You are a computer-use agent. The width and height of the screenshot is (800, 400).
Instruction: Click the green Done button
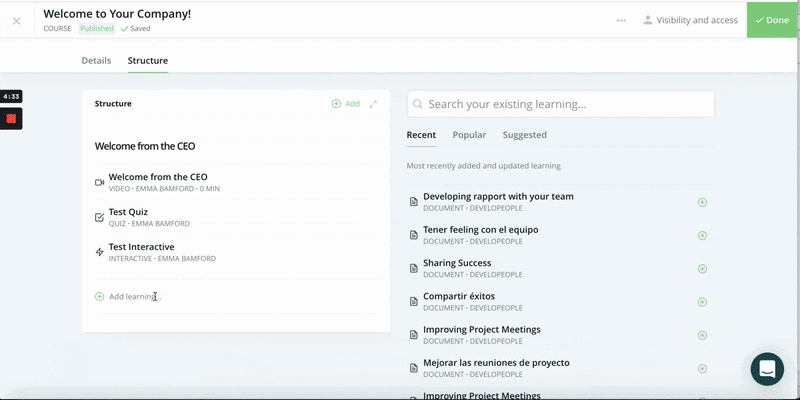point(773,20)
